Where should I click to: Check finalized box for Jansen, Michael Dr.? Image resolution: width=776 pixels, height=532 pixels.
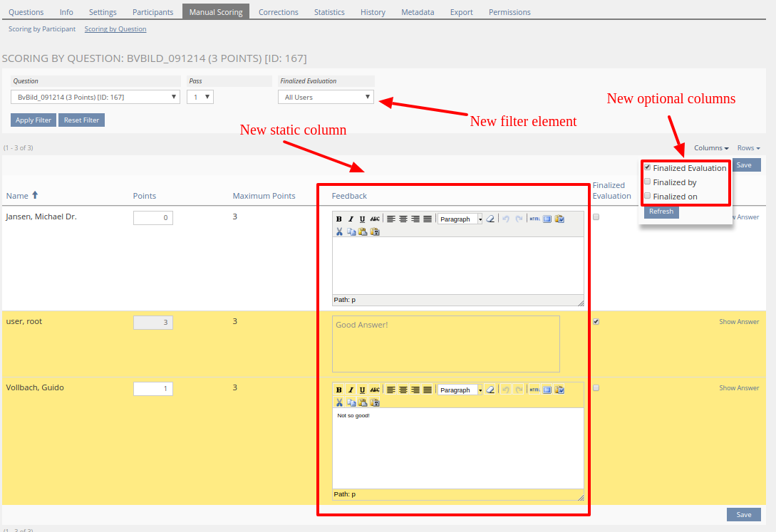pos(596,217)
